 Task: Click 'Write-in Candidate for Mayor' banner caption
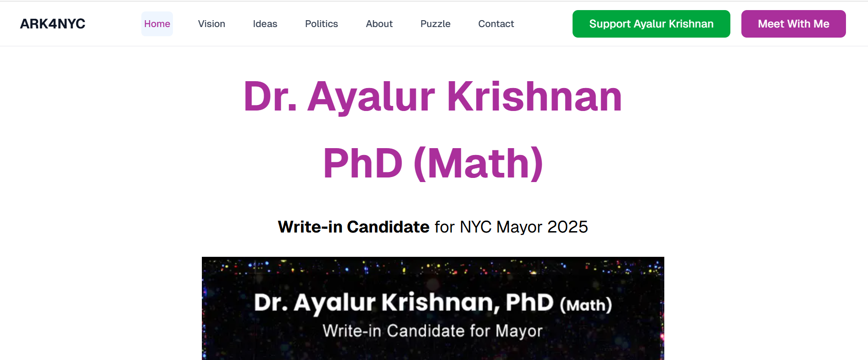tap(433, 331)
